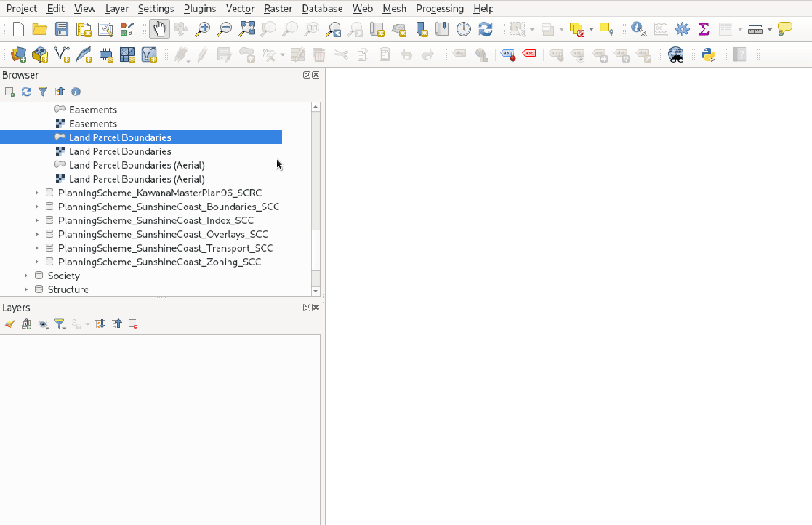This screenshot has height=525, width=812.
Task: Click the Identify Features tool
Action: [x=638, y=29]
